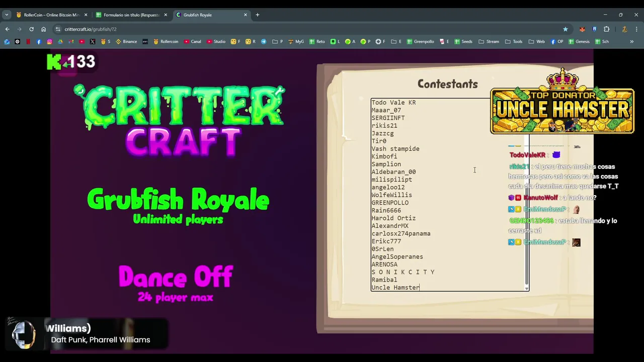Open the Reto sheet bookmark
The height and width of the screenshot is (362, 644).
tap(317, 41)
